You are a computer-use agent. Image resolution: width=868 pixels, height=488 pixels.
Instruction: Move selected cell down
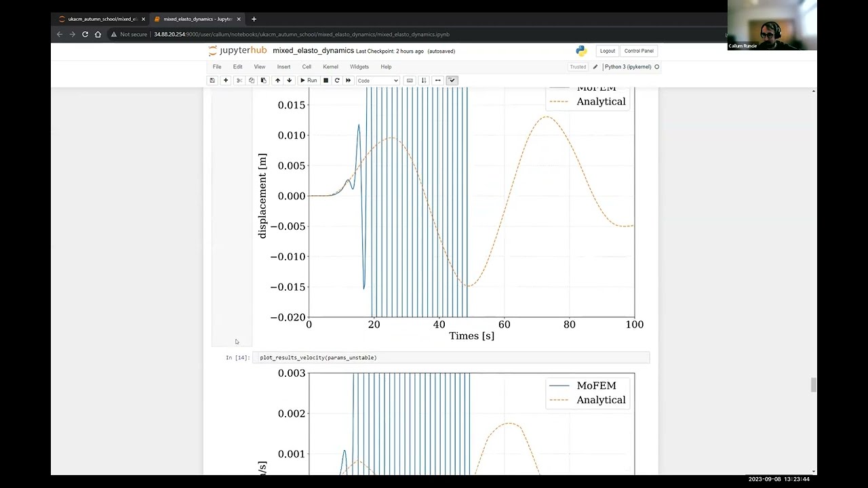(x=290, y=80)
